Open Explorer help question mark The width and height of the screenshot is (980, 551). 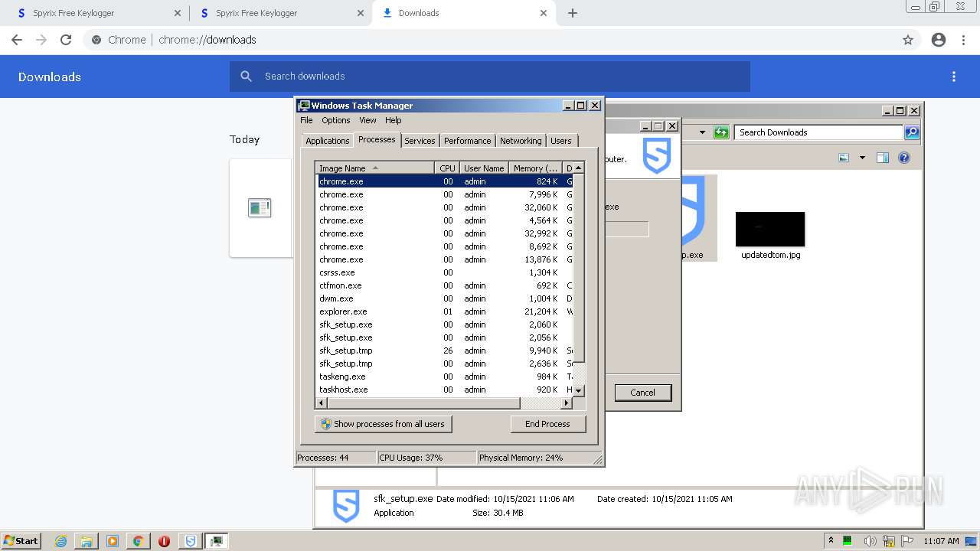click(904, 158)
